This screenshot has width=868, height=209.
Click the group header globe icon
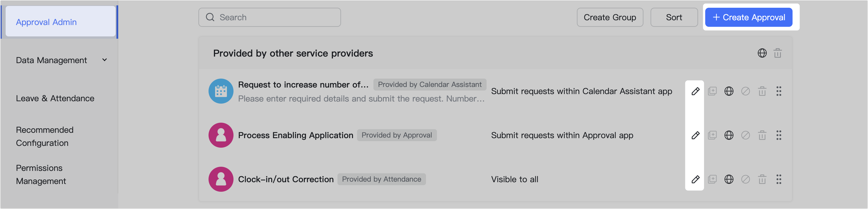763,53
